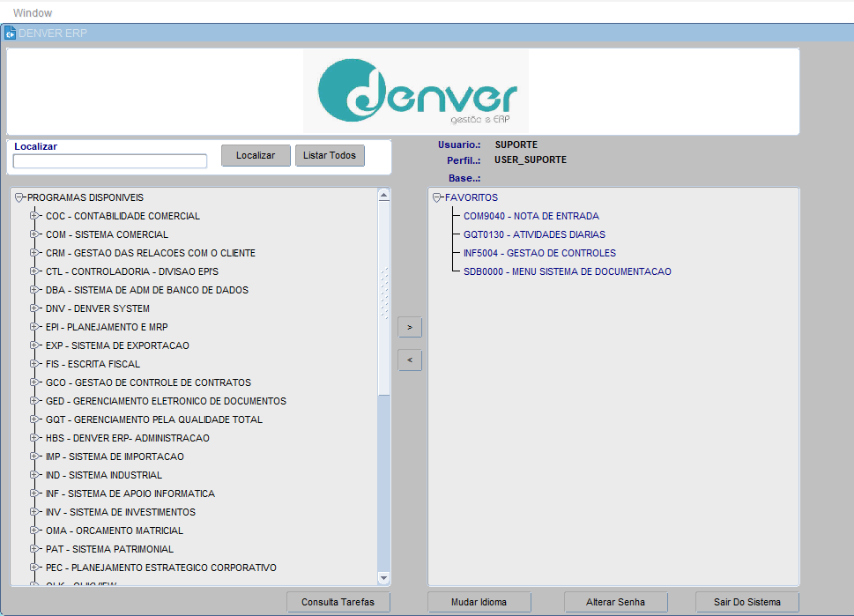Click Sair Do Sistema button
854x616 pixels.
[x=747, y=602]
